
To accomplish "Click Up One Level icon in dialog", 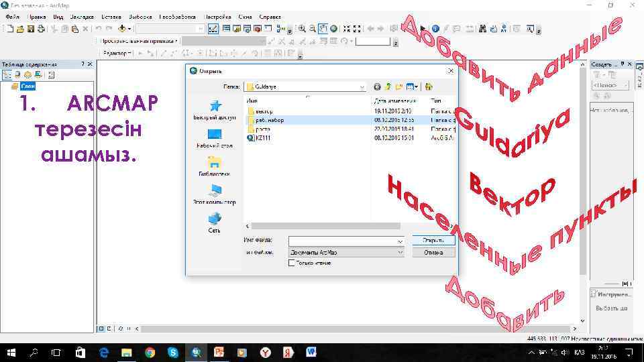I will click(x=388, y=86).
